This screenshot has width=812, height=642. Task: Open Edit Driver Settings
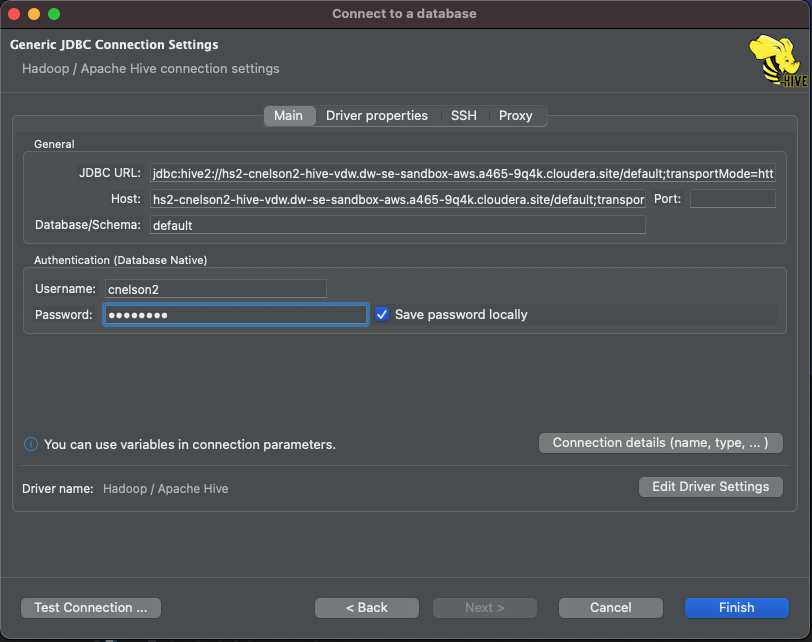click(x=710, y=486)
